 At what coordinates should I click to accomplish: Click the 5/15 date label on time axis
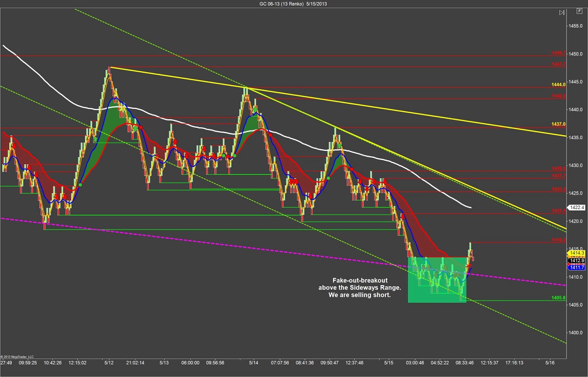[389, 363]
